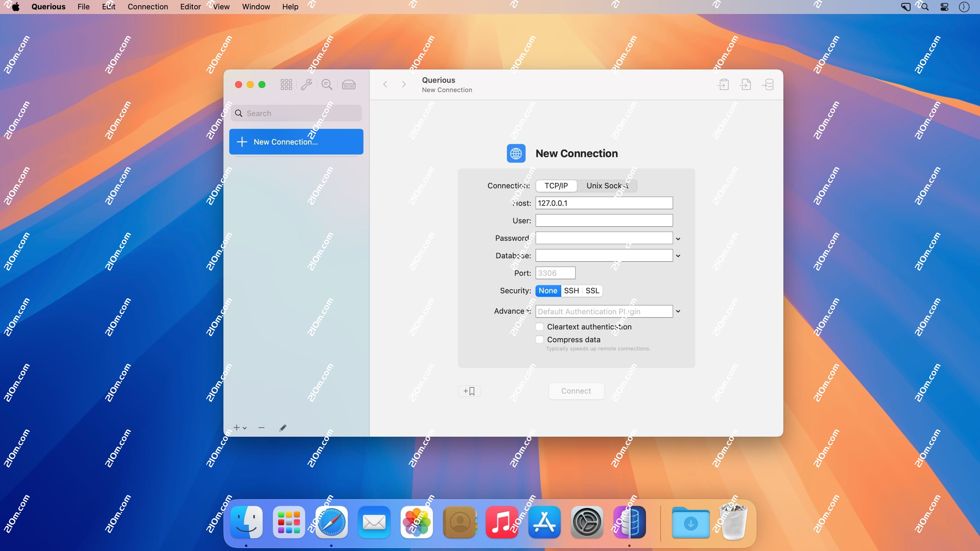Viewport: 980px width, 551px height.
Task: Click inside the User text field
Action: [x=603, y=220]
